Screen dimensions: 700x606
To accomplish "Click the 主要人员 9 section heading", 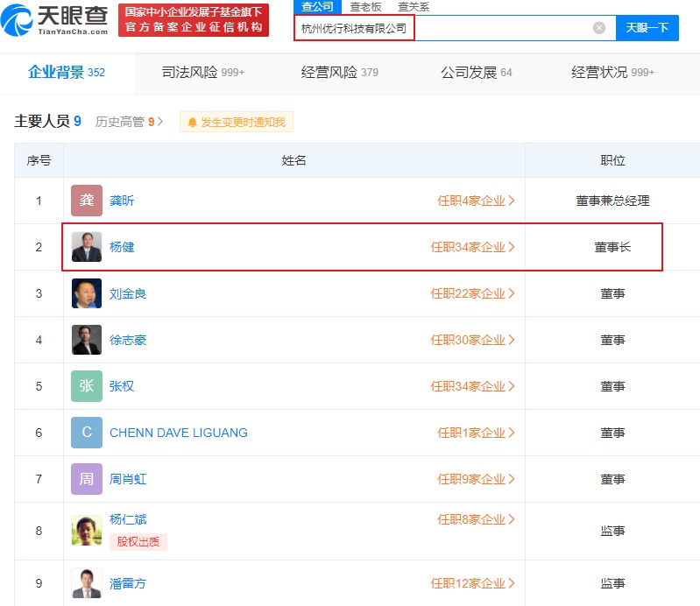I will [48, 122].
